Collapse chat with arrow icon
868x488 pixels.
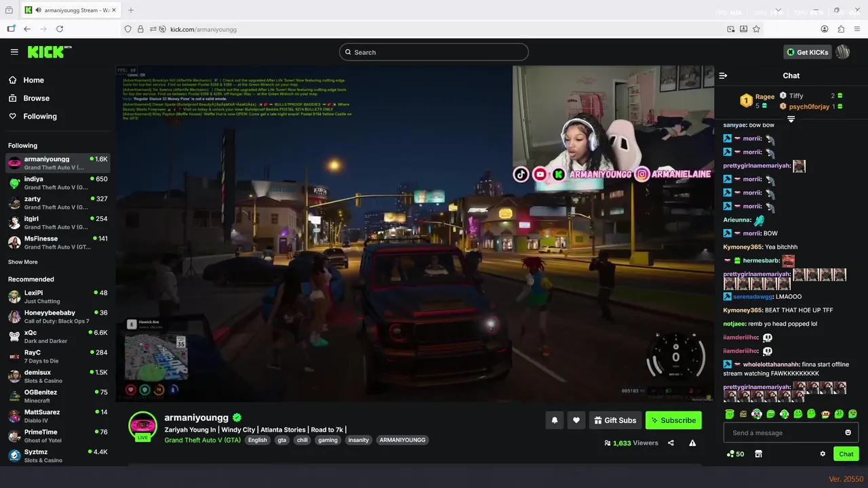[723, 76]
